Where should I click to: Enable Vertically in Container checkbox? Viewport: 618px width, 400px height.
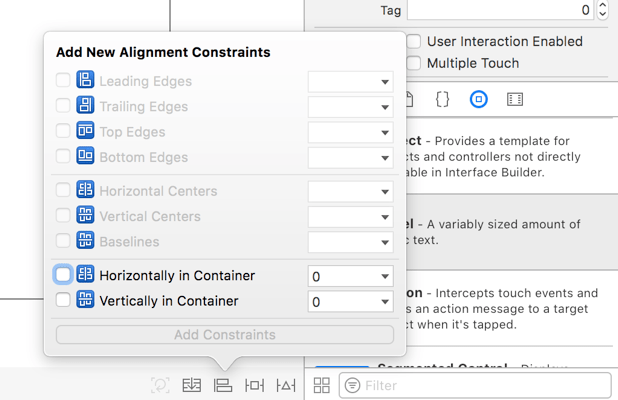click(x=63, y=300)
